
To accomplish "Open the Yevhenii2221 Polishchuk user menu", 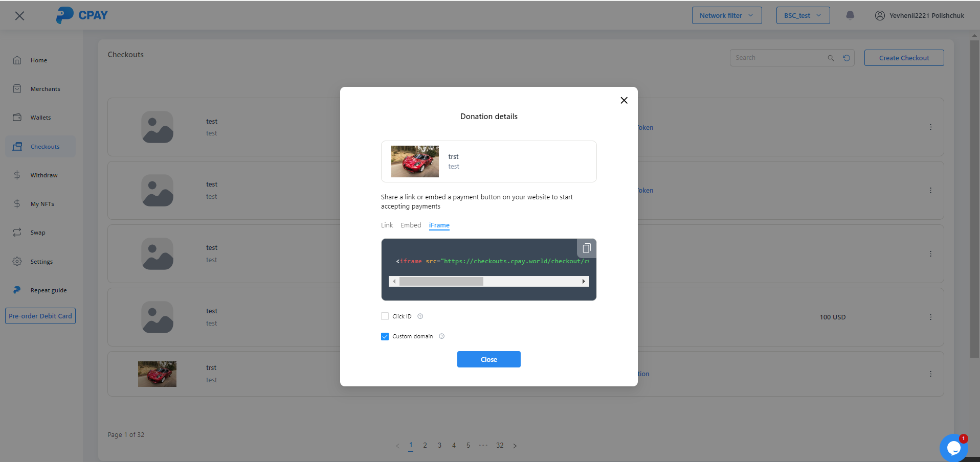I will pyautogui.click(x=920, y=15).
